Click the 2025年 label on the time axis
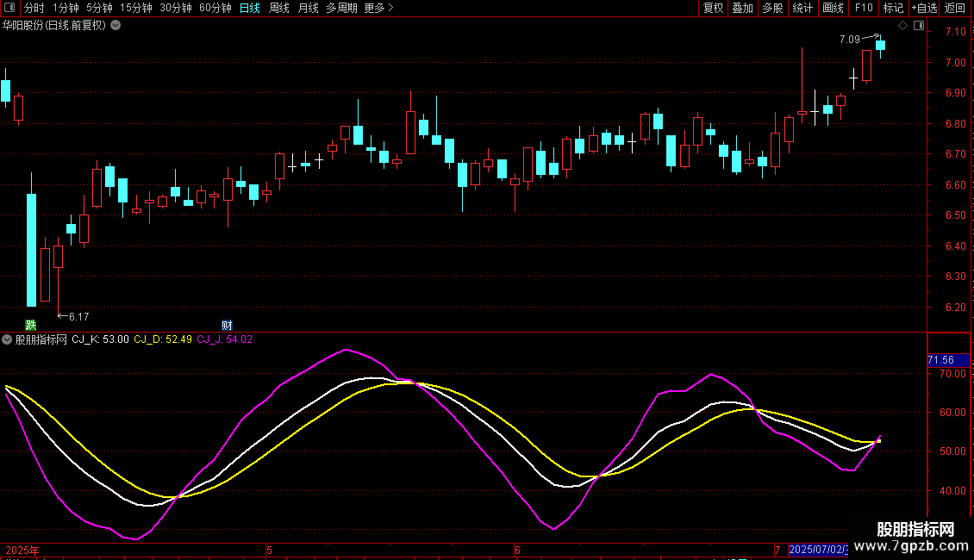 tap(22, 550)
